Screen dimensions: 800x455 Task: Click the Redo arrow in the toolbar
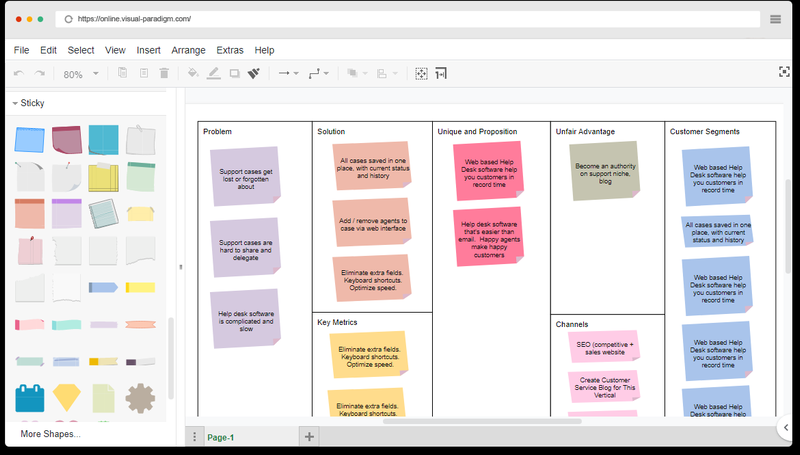(40, 74)
